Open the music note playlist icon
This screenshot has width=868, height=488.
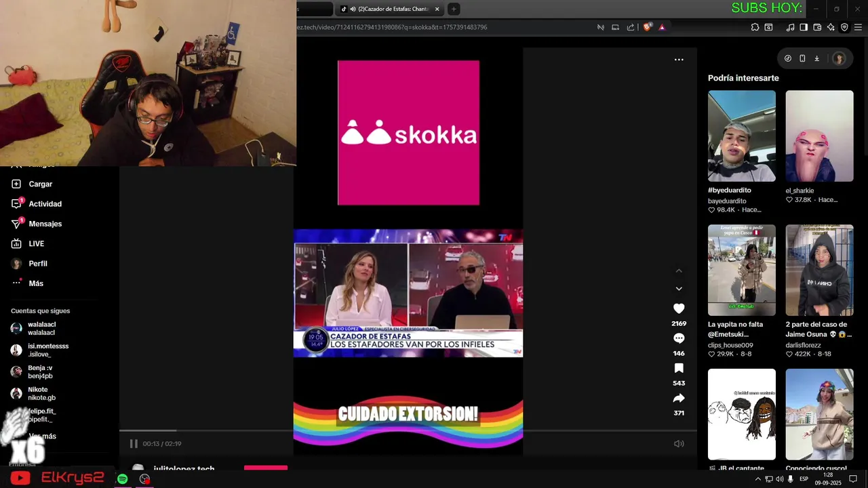coord(790,27)
